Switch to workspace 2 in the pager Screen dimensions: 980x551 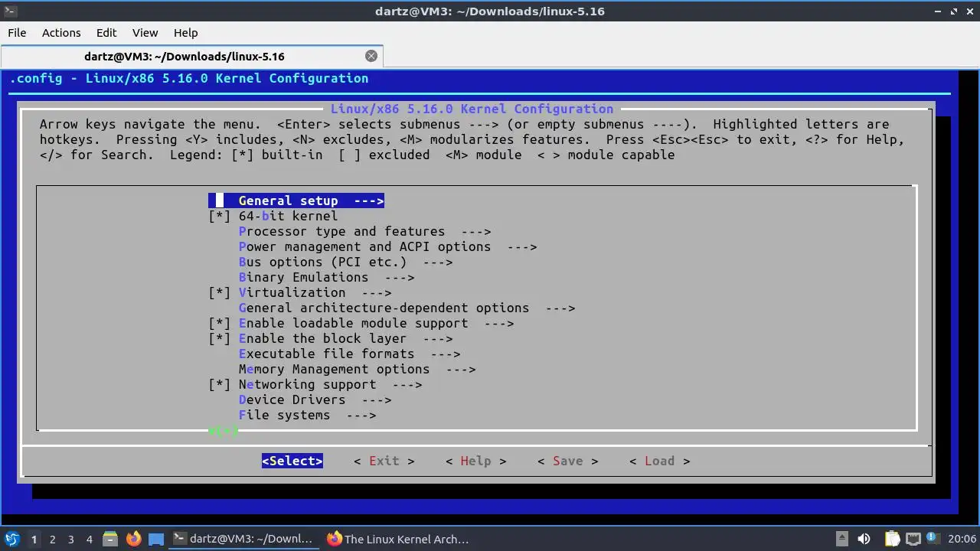pyautogui.click(x=52, y=539)
